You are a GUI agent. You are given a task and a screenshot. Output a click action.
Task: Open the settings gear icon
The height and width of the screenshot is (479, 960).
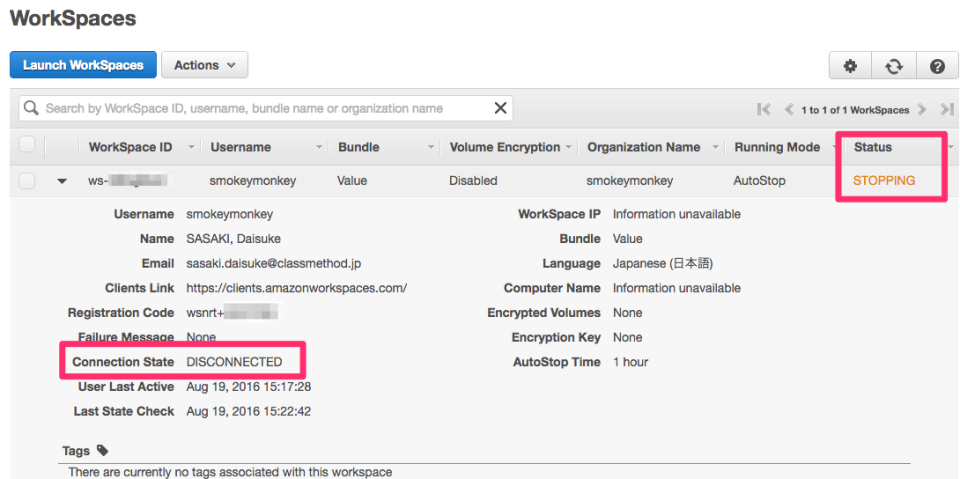point(850,66)
